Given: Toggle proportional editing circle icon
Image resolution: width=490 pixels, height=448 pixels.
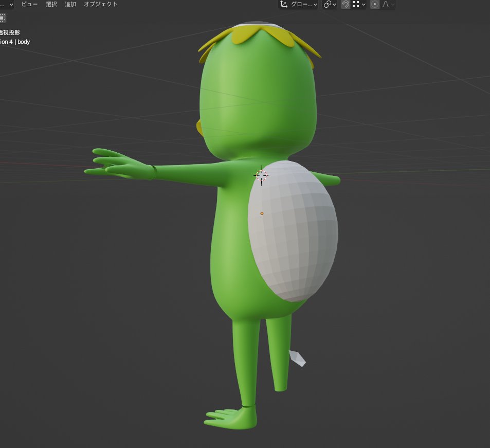Looking at the screenshot, I should click(x=375, y=5).
